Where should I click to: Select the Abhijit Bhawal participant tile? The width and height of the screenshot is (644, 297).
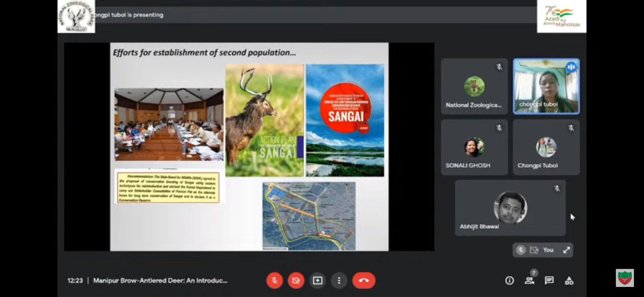click(510, 208)
